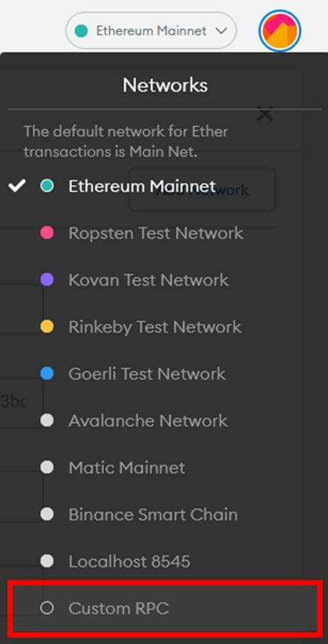This screenshot has width=328, height=644.
Task: Click the blue Goerli network dot
Action: 47,374
